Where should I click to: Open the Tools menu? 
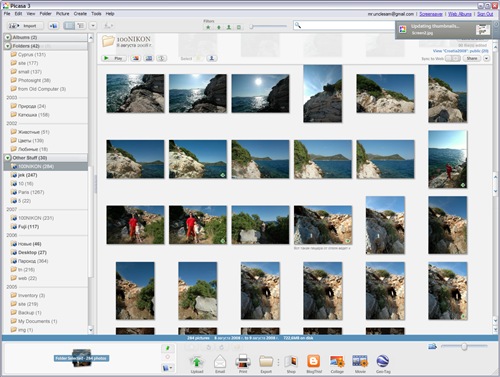pos(96,14)
